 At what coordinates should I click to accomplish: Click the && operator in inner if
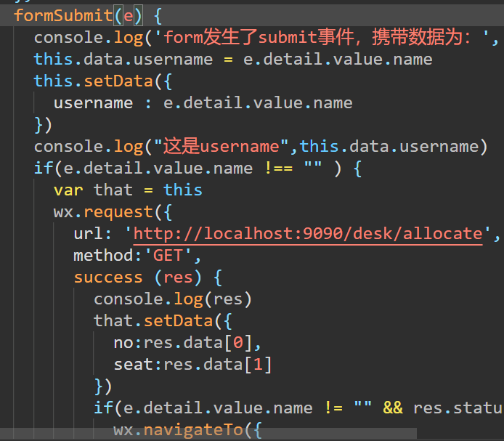pyautogui.click(x=393, y=408)
